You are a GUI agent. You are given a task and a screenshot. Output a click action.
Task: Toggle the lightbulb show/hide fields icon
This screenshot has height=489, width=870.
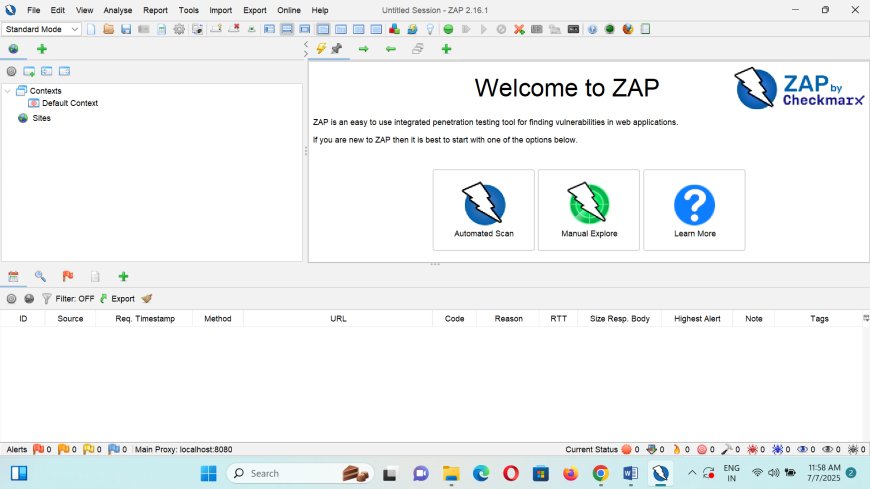click(429, 29)
